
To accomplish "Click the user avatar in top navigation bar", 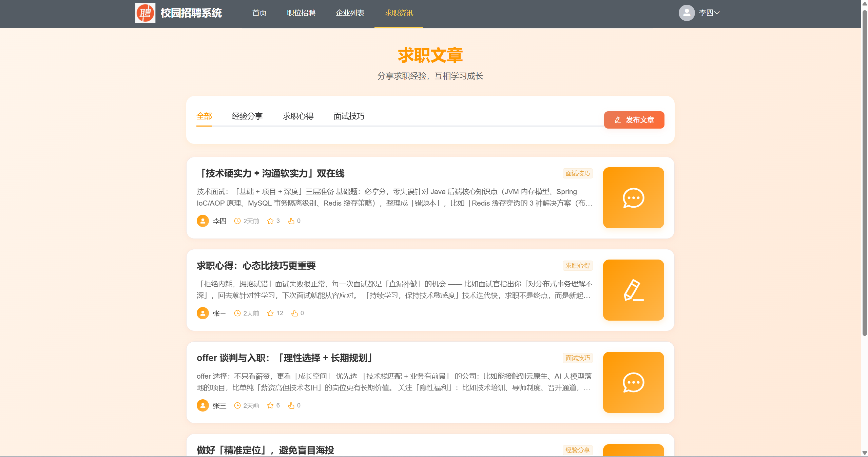I will coord(687,13).
